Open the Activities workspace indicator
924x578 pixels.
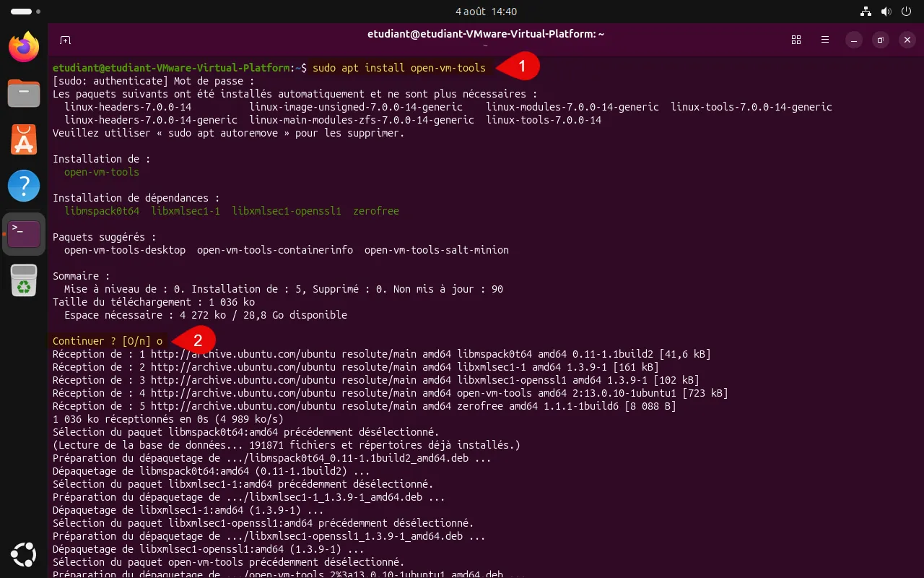pyautogui.click(x=26, y=12)
